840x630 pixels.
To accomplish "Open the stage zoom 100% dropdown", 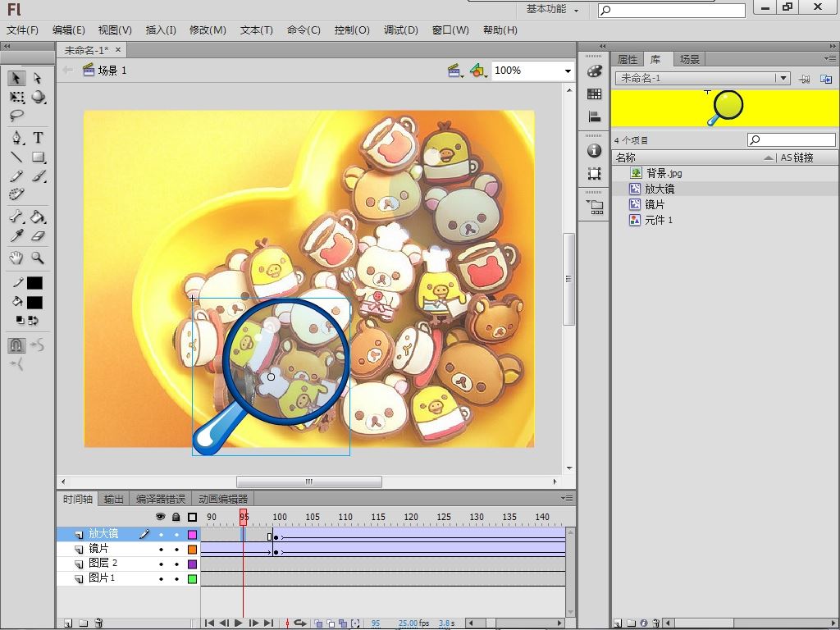I will (568, 71).
